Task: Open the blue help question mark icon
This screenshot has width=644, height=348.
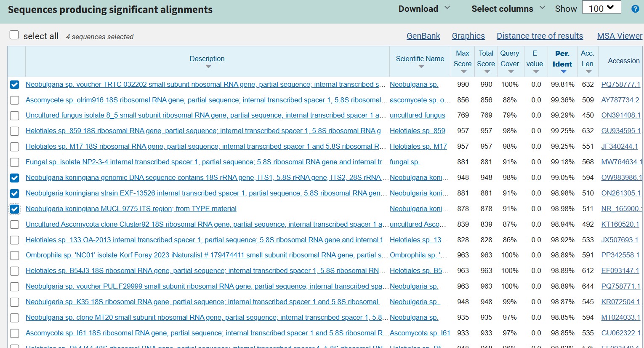Action: coord(635,9)
